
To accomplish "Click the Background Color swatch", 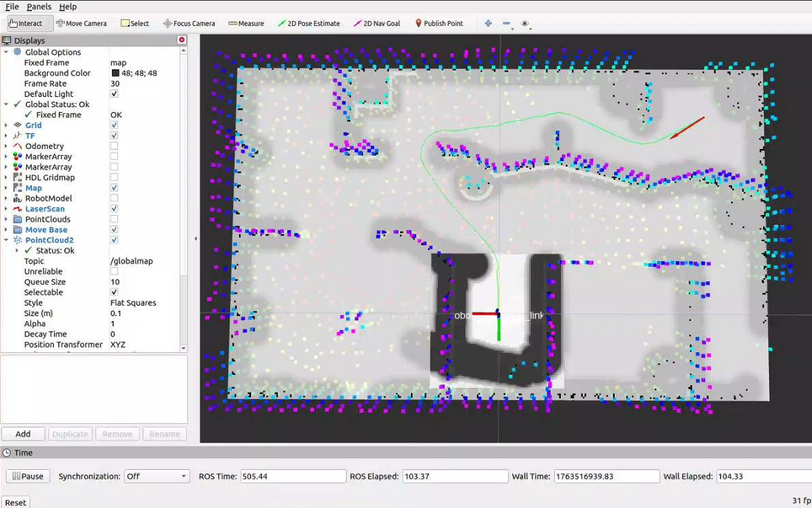I will pyautogui.click(x=115, y=73).
